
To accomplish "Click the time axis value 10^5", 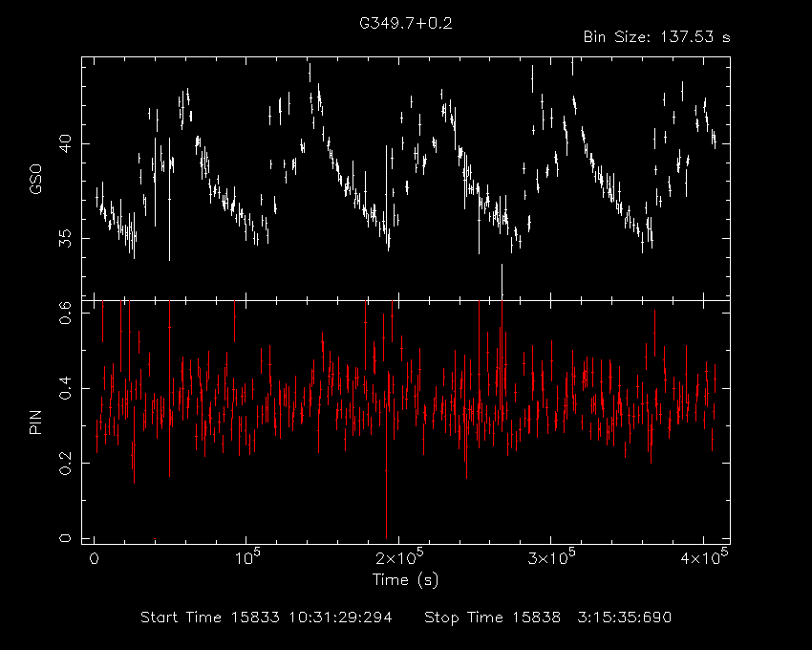I will click(x=247, y=557).
